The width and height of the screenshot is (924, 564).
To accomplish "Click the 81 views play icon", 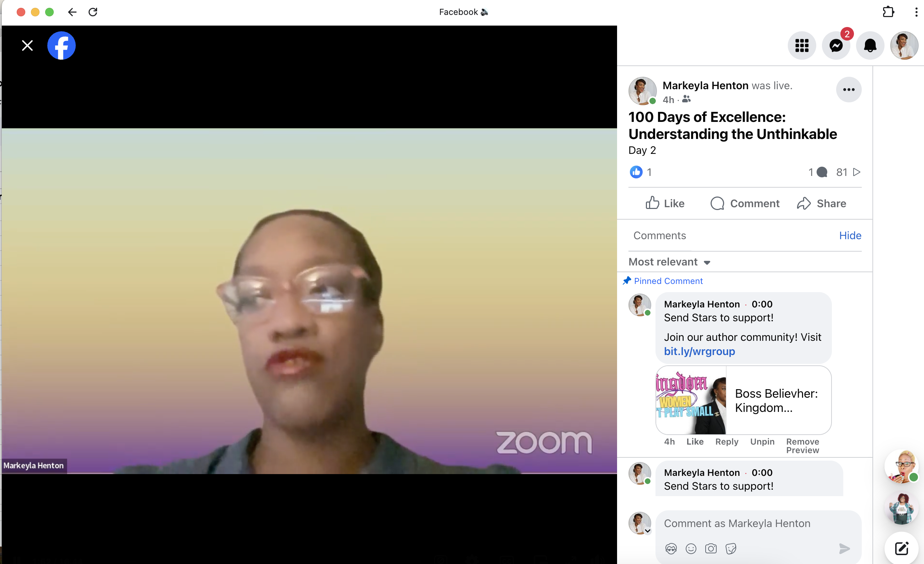I will click(x=856, y=172).
